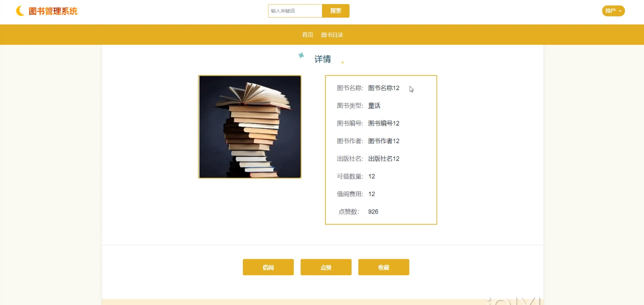Screen dimensions: 644x305
Task: Click the 926 likes count value
Action: pos(373,211)
